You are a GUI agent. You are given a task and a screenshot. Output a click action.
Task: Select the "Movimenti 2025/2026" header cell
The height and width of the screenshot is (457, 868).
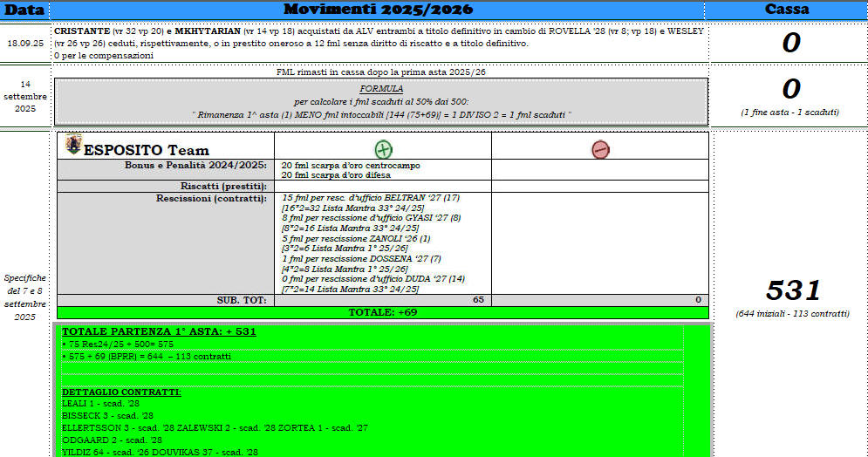click(377, 10)
